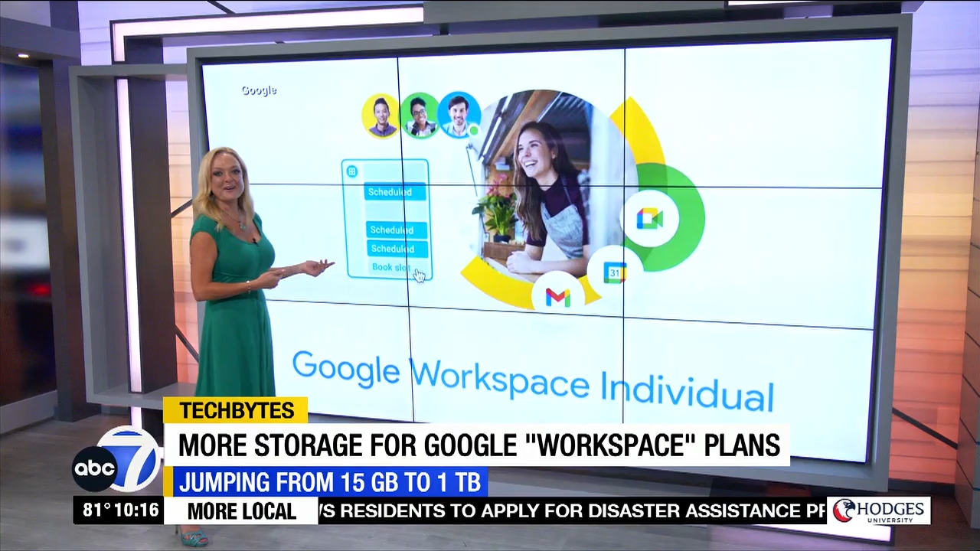Select the avatar with the yellow background

pos(381,116)
